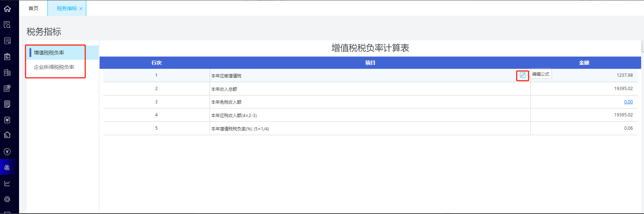Click the 编辑公式 tooltip label

click(541, 74)
